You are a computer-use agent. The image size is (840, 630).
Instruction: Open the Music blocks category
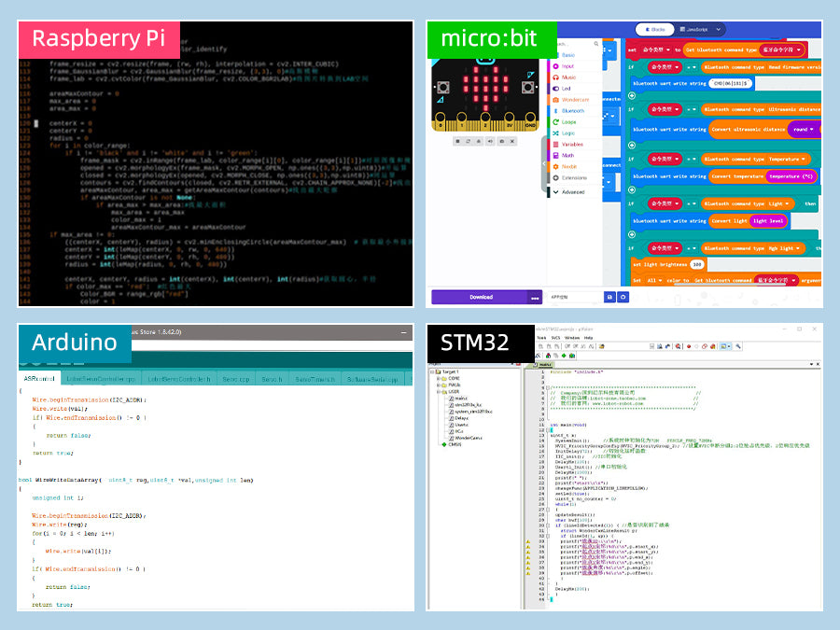(x=568, y=77)
